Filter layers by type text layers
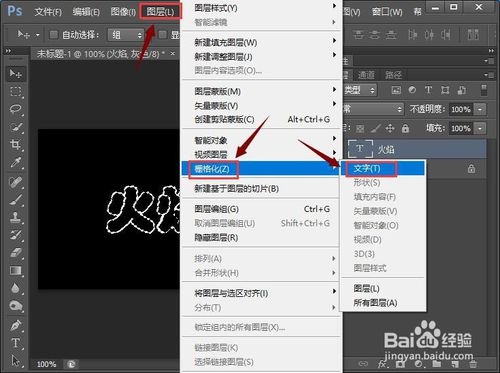 point(428,90)
